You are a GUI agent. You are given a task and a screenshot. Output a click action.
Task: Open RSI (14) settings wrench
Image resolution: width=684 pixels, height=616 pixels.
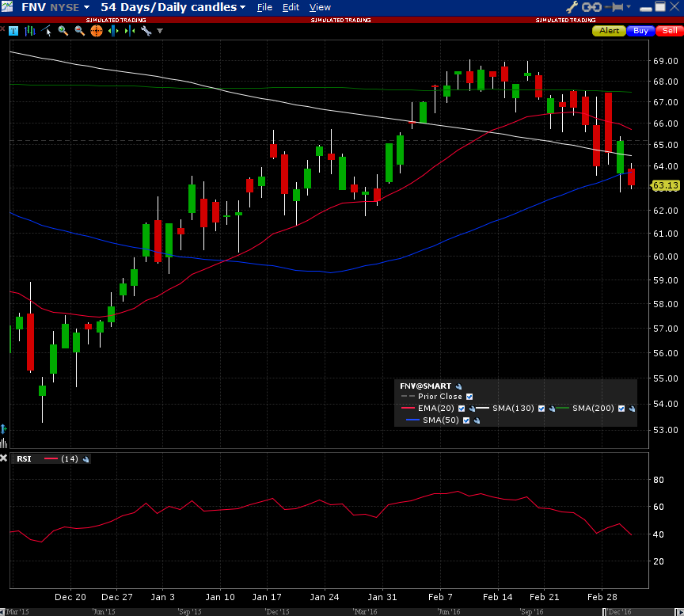(86, 459)
